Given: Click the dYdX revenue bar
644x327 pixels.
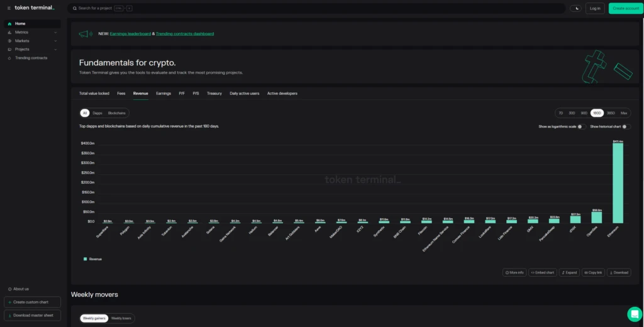Looking at the screenshot, I should (x=575, y=219).
